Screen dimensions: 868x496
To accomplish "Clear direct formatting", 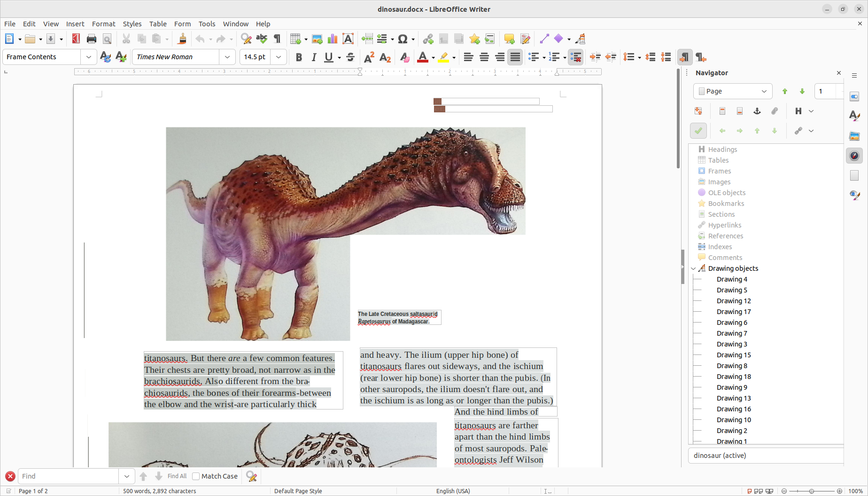I will click(x=404, y=57).
